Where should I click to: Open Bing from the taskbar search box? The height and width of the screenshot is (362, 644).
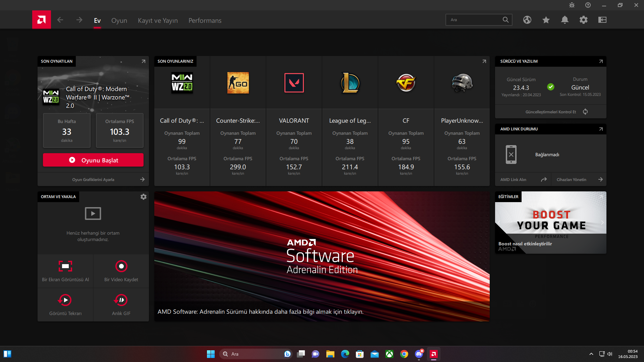click(x=287, y=354)
